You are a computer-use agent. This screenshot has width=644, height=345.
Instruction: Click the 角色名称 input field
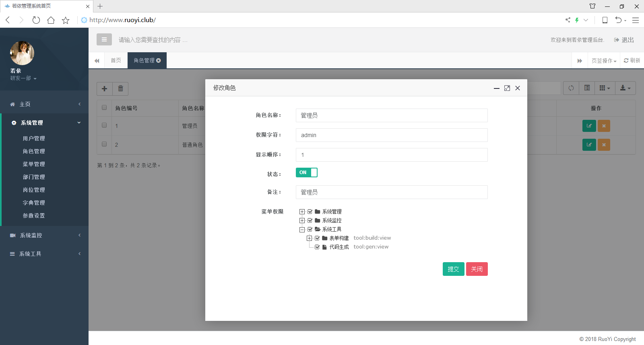[x=392, y=115]
